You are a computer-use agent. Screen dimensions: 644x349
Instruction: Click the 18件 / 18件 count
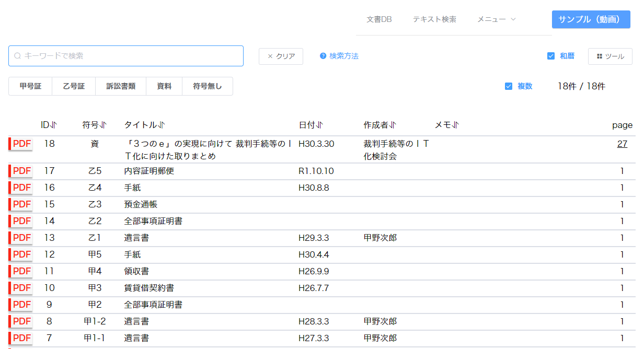coord(581,86)
